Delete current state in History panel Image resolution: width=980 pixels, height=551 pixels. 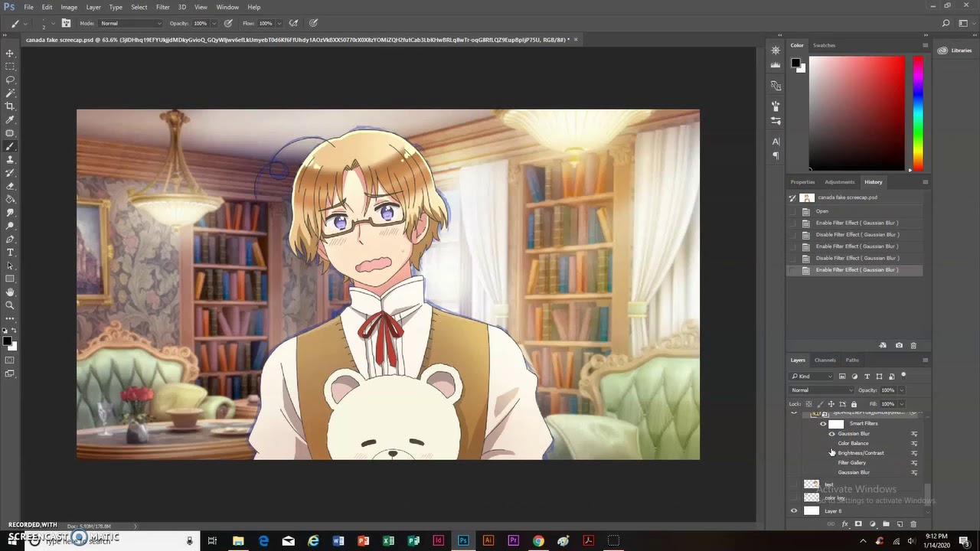point(913,345)
